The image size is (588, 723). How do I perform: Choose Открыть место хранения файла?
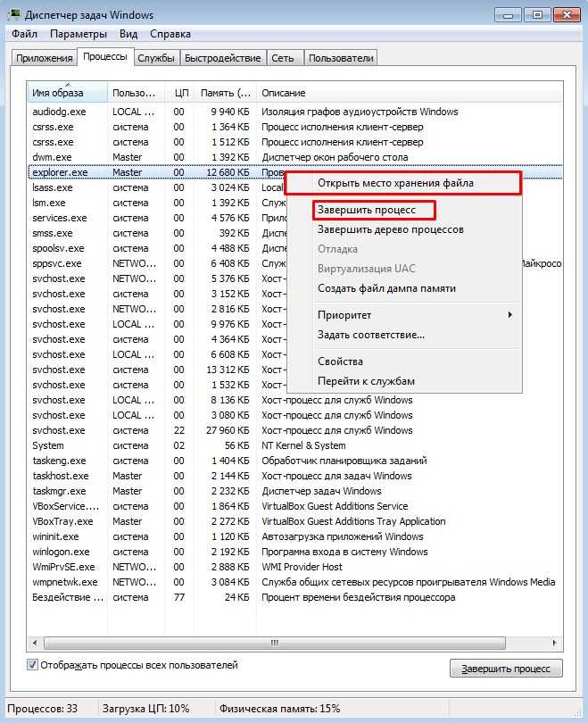point(403,183)
